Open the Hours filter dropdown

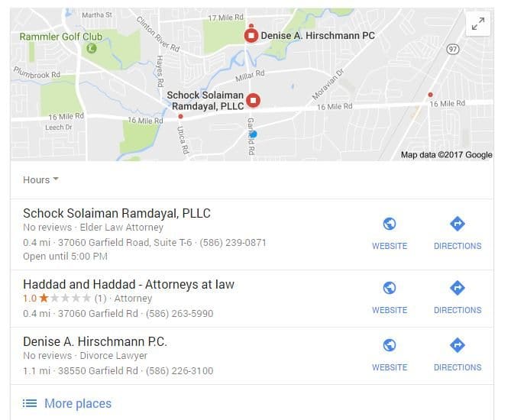pos(40,179)
